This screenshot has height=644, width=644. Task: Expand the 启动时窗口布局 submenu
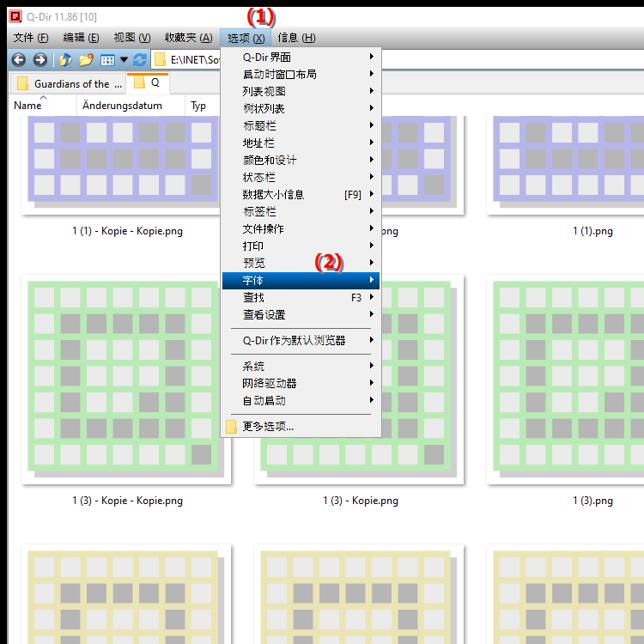(x=301, y=74)
